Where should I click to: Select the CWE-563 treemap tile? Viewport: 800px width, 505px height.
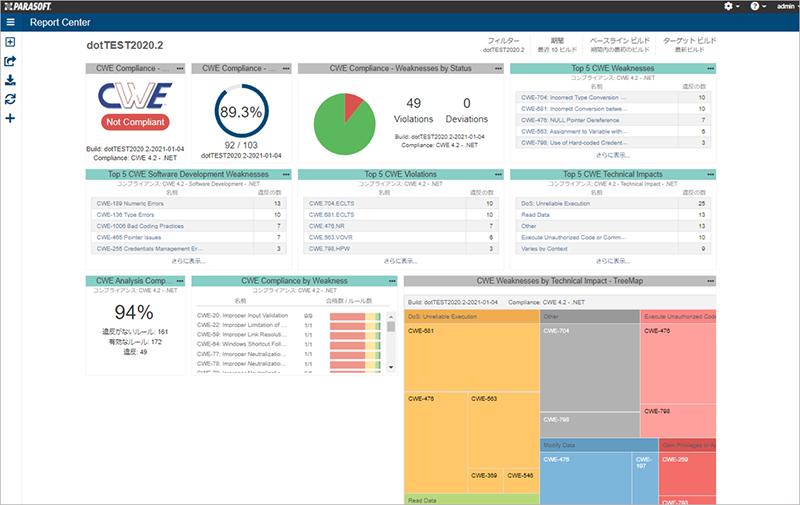pyautogui.click(x=503, y=430)
